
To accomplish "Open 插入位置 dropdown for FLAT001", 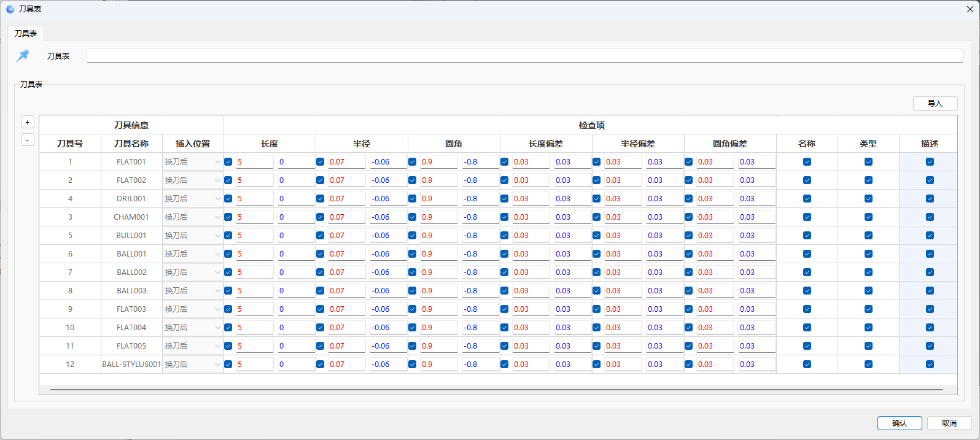I will 193,162.
